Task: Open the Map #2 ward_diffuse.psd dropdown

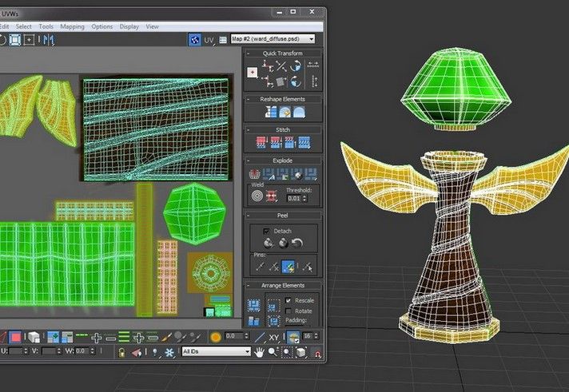Action: pyautogui.click(x=272, y=38)
